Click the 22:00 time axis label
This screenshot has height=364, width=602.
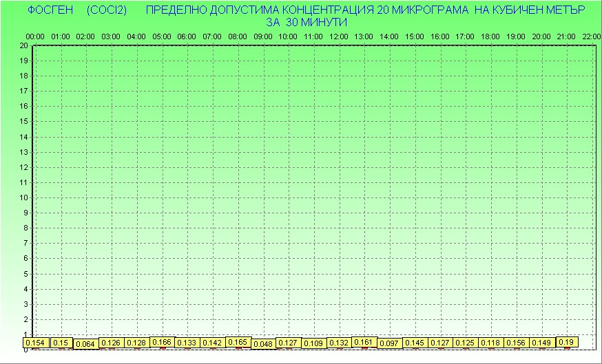click(591, 36)
